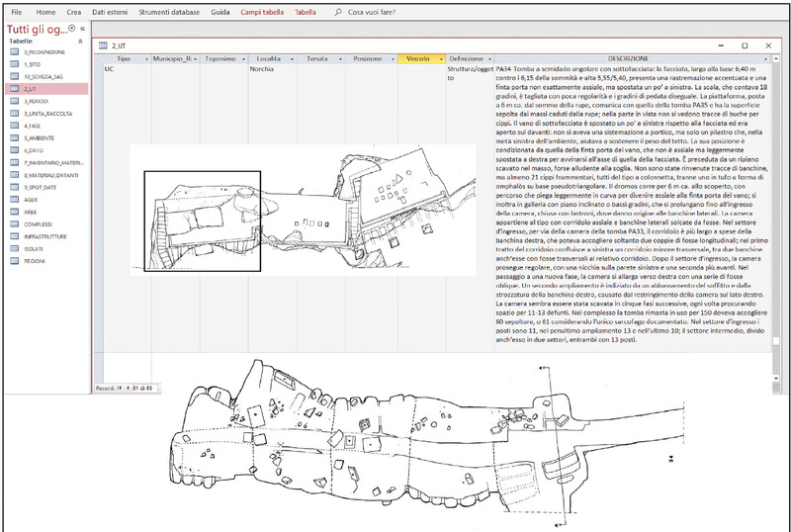Viewport: 791px width, 532px height.
Task: Select the Localita column header
Action: pyautogui.click(x=269, y=59)
